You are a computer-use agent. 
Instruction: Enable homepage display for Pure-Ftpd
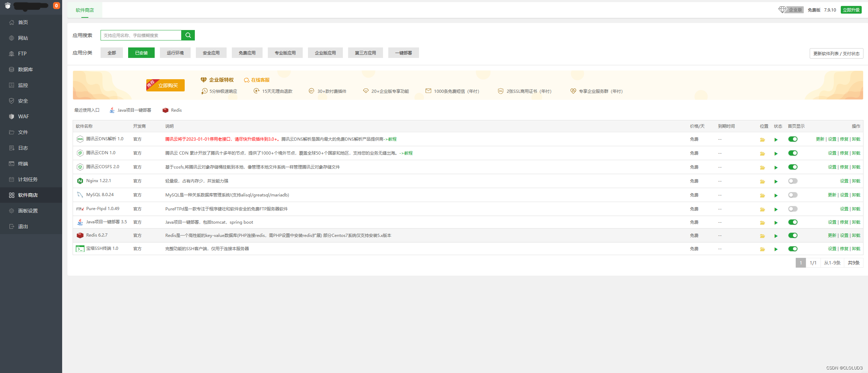(x=793, y=209)
